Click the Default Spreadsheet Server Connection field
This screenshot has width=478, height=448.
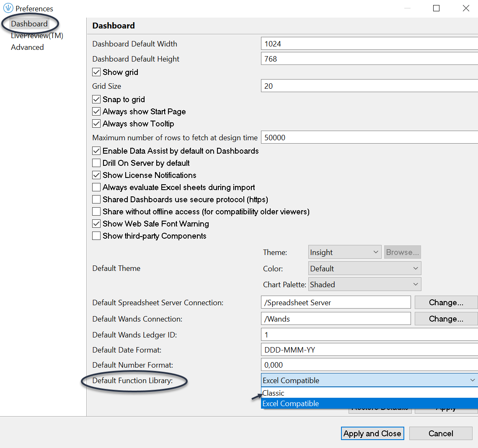(x=336, y=303)
